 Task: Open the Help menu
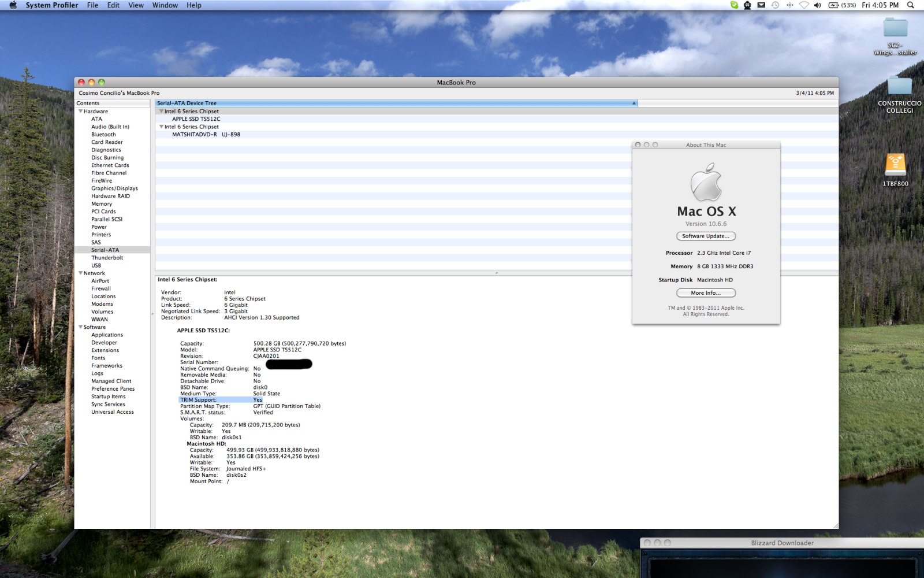pos(194,5)
